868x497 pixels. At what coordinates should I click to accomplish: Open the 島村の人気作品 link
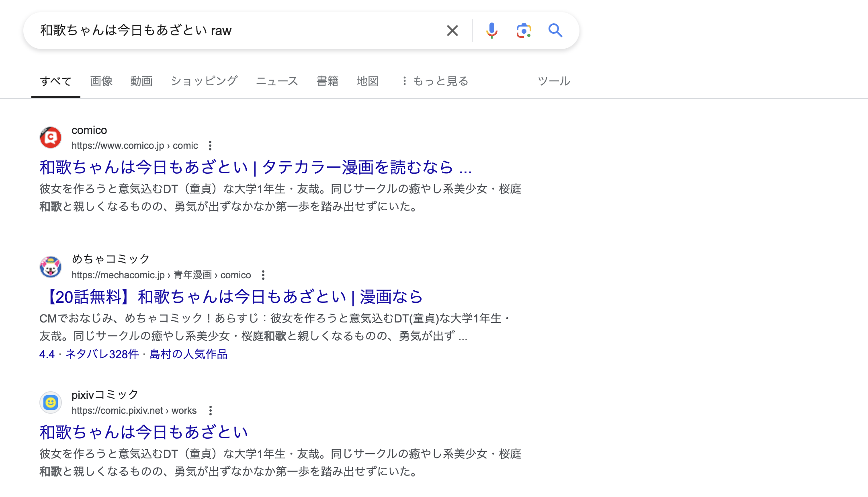(189, 354)
